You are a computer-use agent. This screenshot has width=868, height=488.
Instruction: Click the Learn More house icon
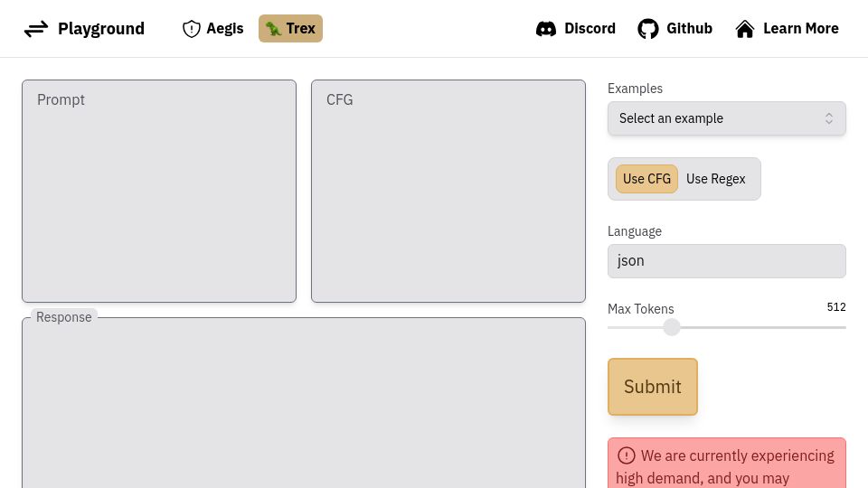[x=745, y=29]
